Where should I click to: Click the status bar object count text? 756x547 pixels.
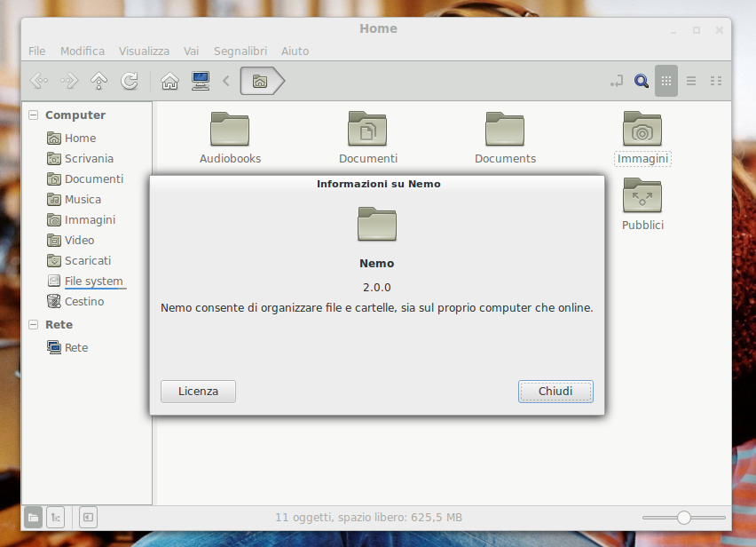point(368,518)
